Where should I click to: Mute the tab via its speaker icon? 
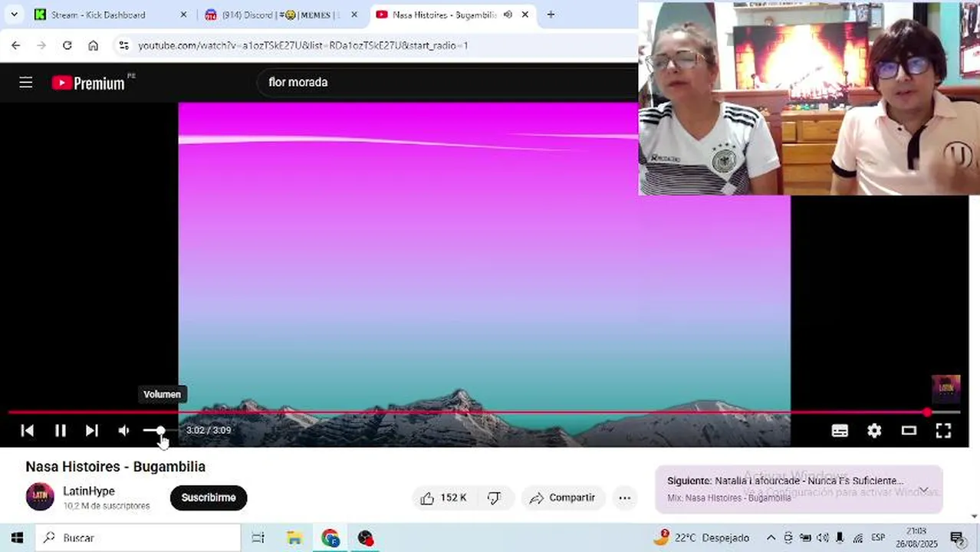tap(508, 15)
